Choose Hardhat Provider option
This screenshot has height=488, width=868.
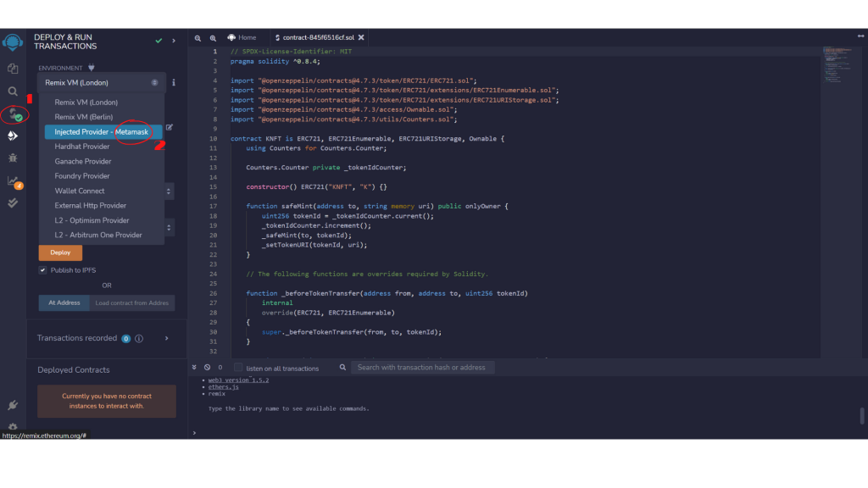(x=82, y=147)
